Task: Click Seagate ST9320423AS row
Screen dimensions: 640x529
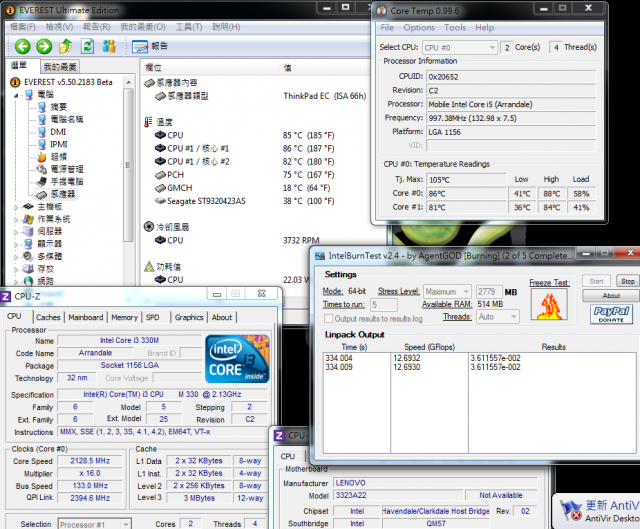Action: point(245,201)
